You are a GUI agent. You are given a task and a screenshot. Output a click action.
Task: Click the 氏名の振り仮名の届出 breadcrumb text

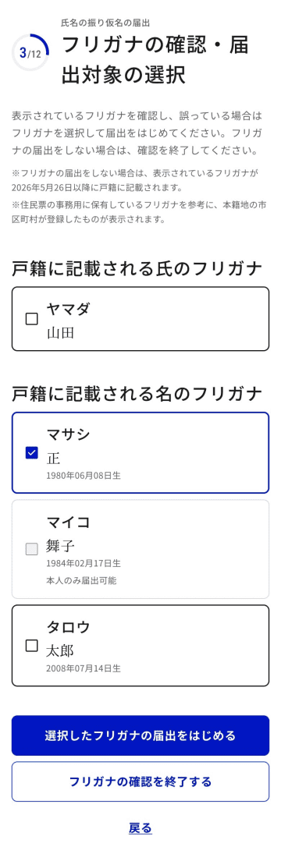[x=105, y=23]
